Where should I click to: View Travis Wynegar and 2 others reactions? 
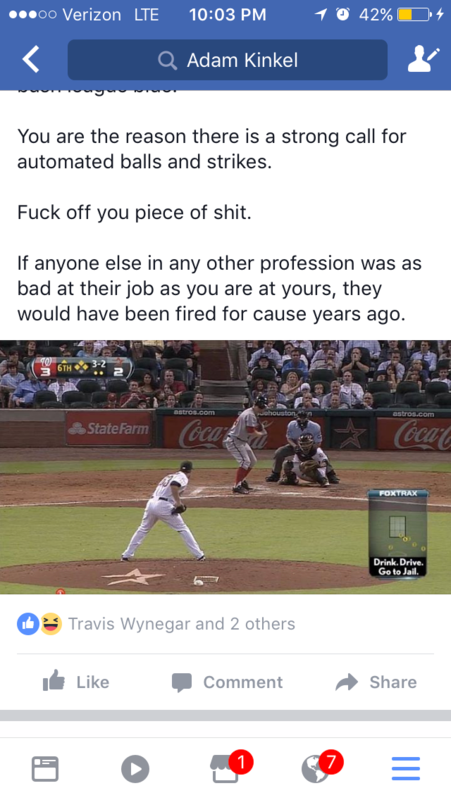coord(182,624)
